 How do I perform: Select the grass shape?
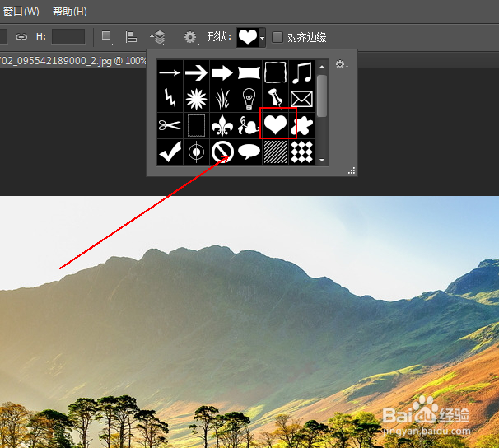[x=222, y=100]
